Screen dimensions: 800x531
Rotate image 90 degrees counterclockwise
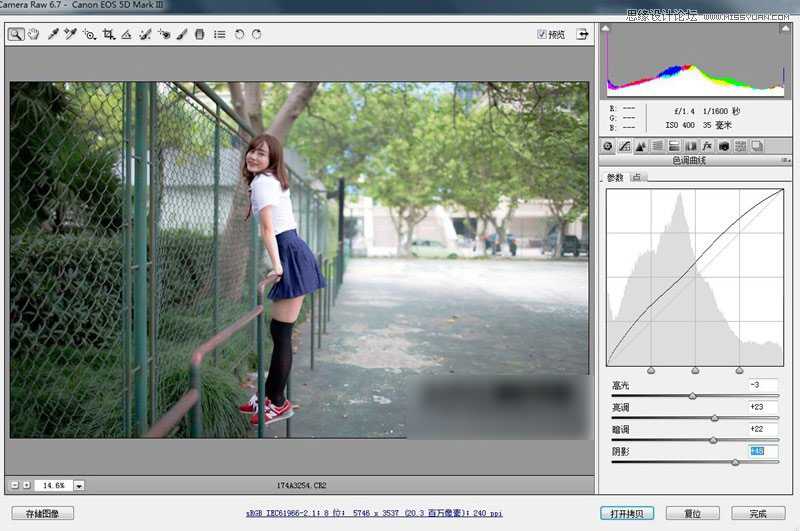click(x=239, y=34)
